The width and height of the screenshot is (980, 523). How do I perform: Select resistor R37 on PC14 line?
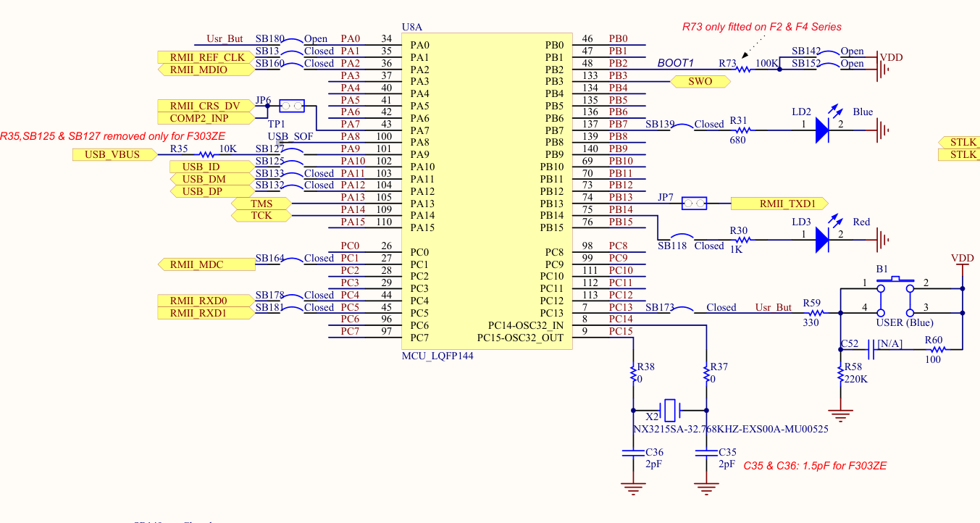tap(707, 375)
